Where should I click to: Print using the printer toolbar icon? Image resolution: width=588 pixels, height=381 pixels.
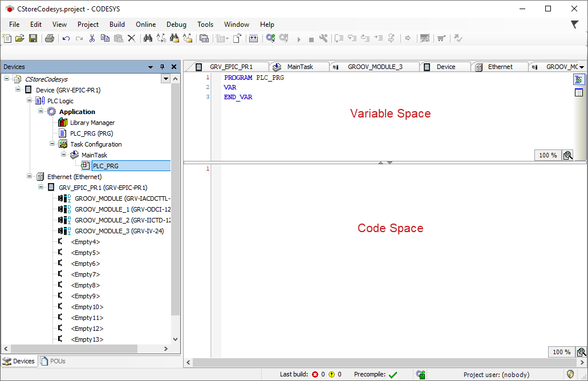50,38
